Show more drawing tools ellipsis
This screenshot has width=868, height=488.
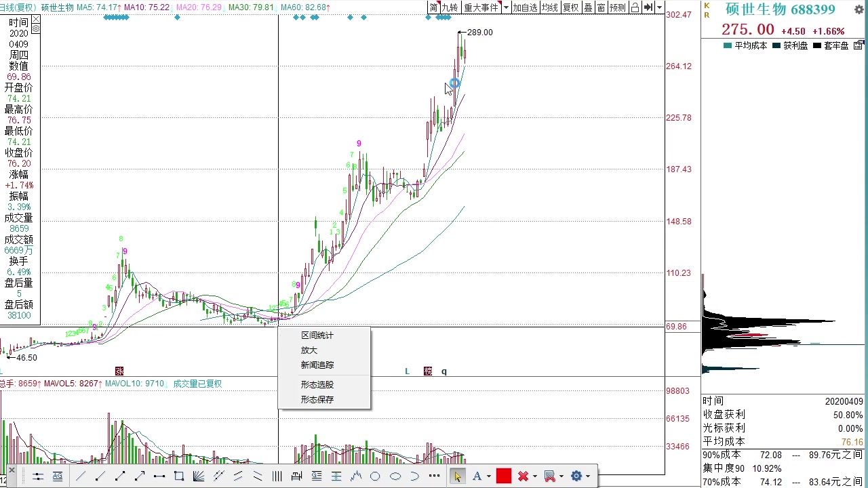434,476
